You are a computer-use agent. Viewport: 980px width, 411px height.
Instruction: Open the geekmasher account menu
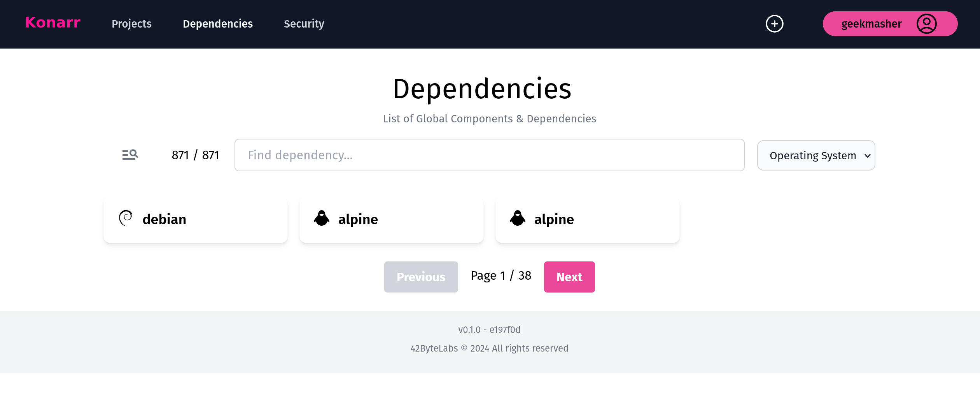[871, 24]
